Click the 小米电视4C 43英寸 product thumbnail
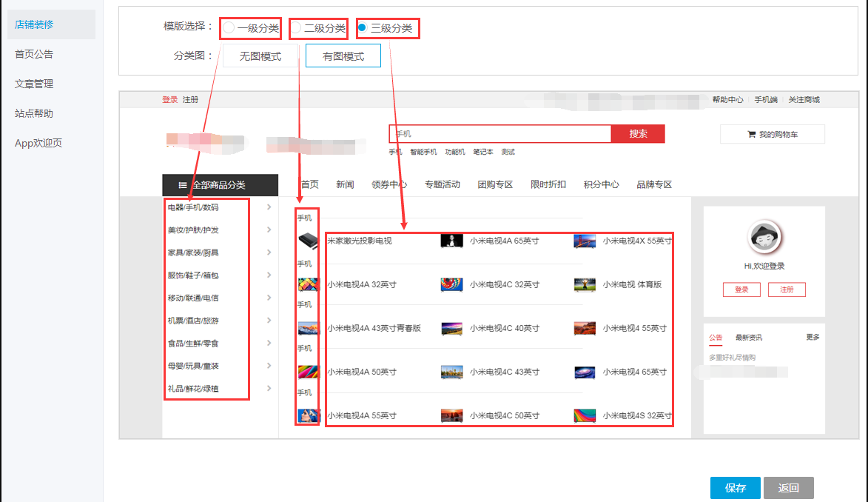Image resolution: width=868 pixels, height=502 pixels. 451,372
